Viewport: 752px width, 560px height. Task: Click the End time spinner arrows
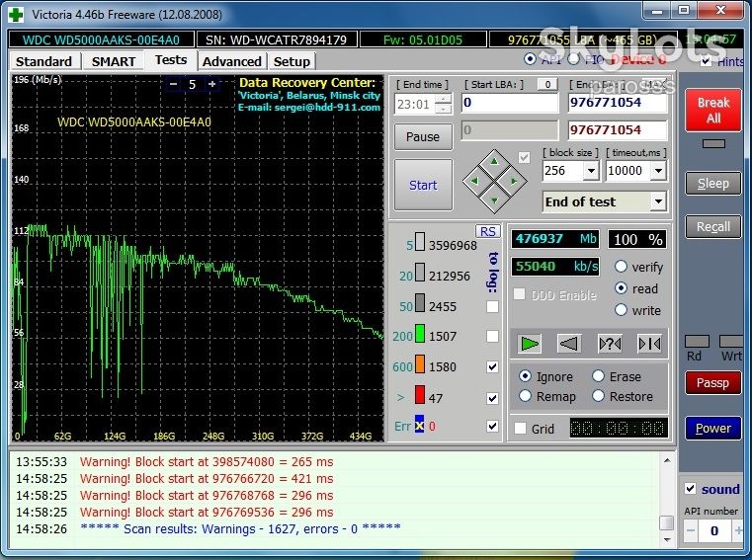point(444,104)
